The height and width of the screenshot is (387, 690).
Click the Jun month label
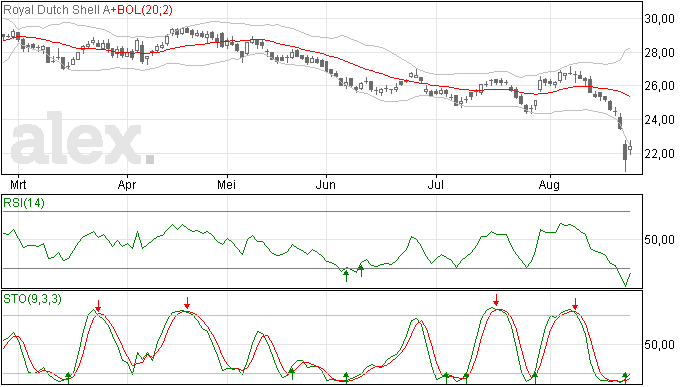coord(326,184)
